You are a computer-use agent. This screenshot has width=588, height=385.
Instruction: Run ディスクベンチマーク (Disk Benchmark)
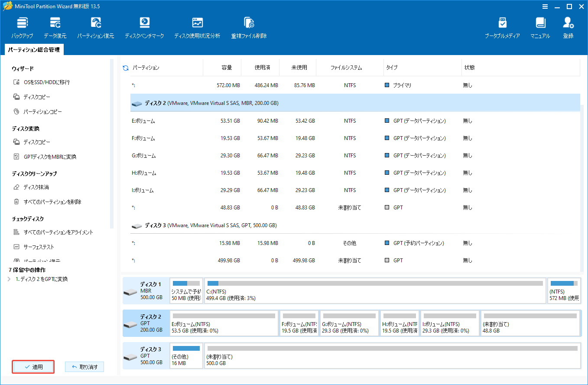tap(144, 27)
